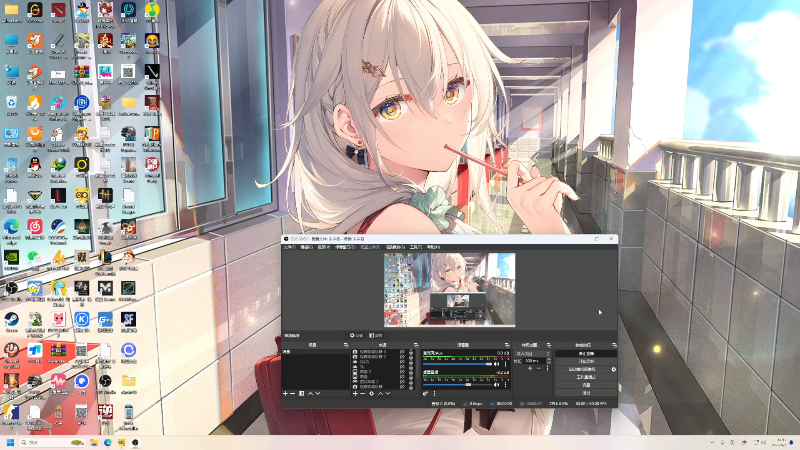Open the Edit menu in OBS
The image size is (800, 450).
[x=306, y=247]
